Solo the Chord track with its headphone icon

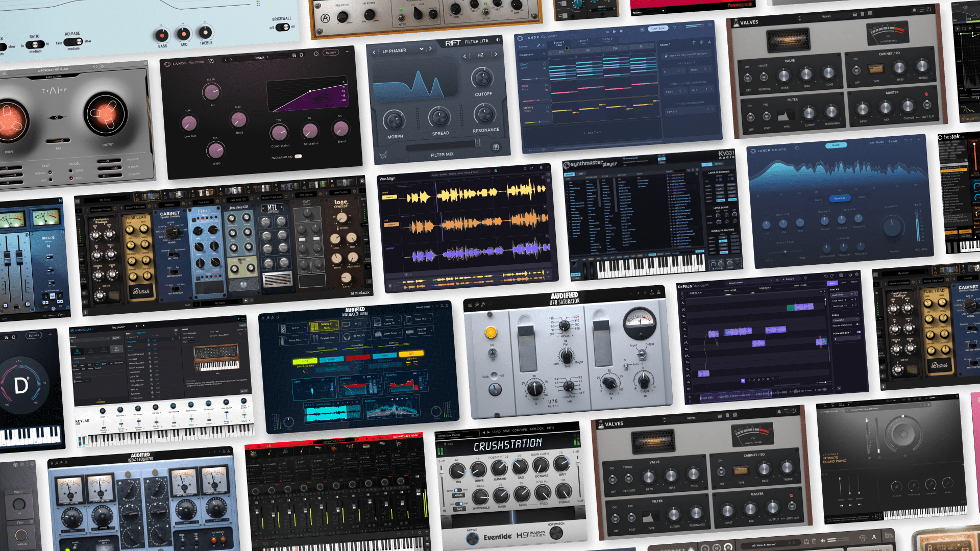click(x=544, y=64)
